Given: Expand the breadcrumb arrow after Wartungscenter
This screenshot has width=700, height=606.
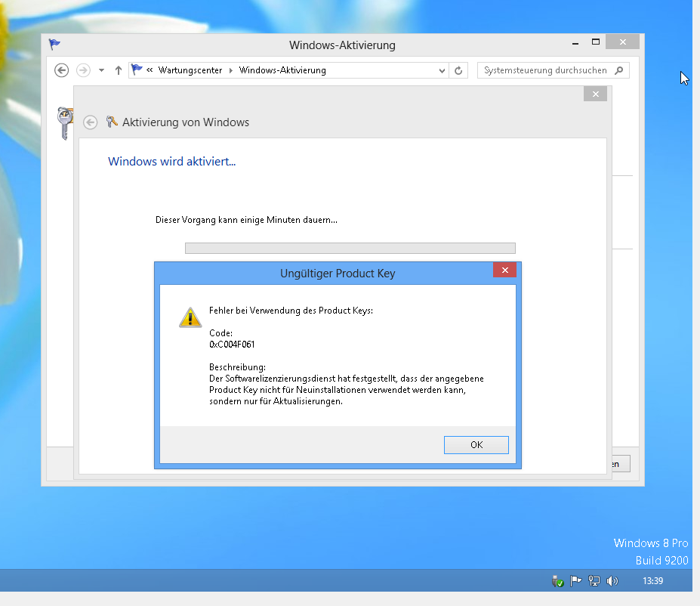Looking at the screenshot, I should click(x=231, y=70).
